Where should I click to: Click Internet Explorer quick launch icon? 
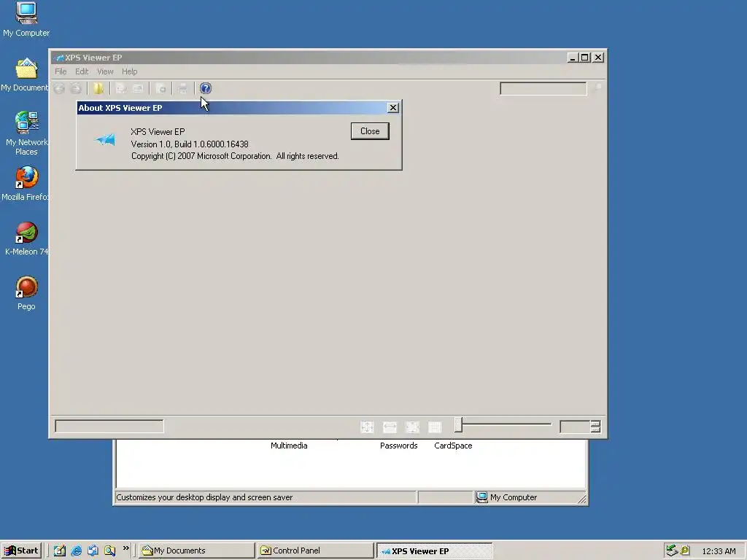pyautogui.click(x=76, y=551)
